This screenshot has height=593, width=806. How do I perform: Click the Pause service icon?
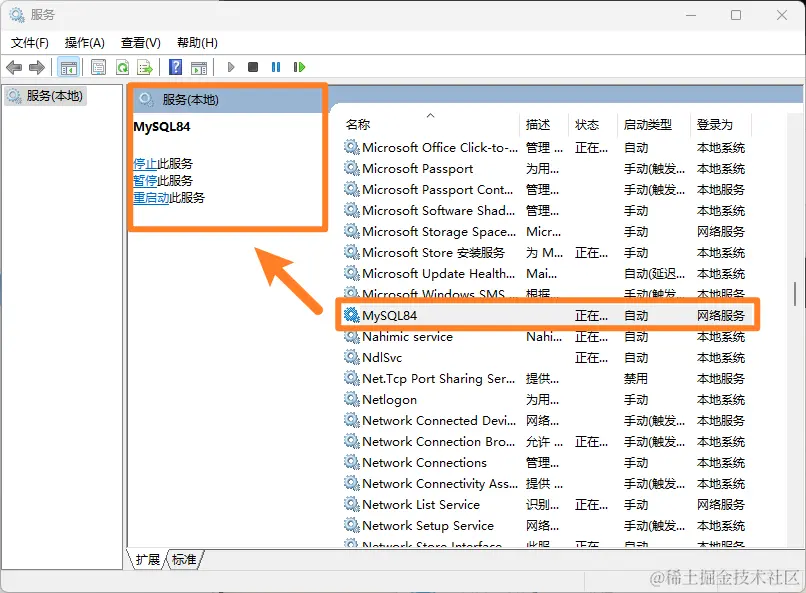(276, 67)
